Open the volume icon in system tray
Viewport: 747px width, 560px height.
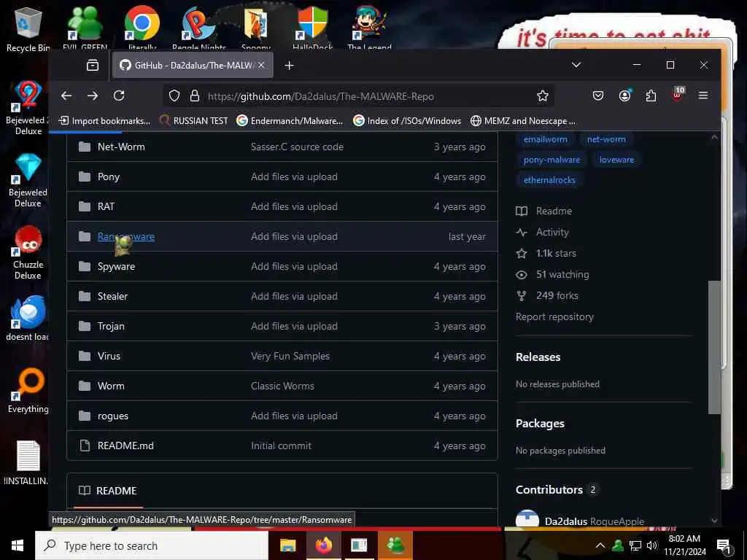[x=651, y=545]
